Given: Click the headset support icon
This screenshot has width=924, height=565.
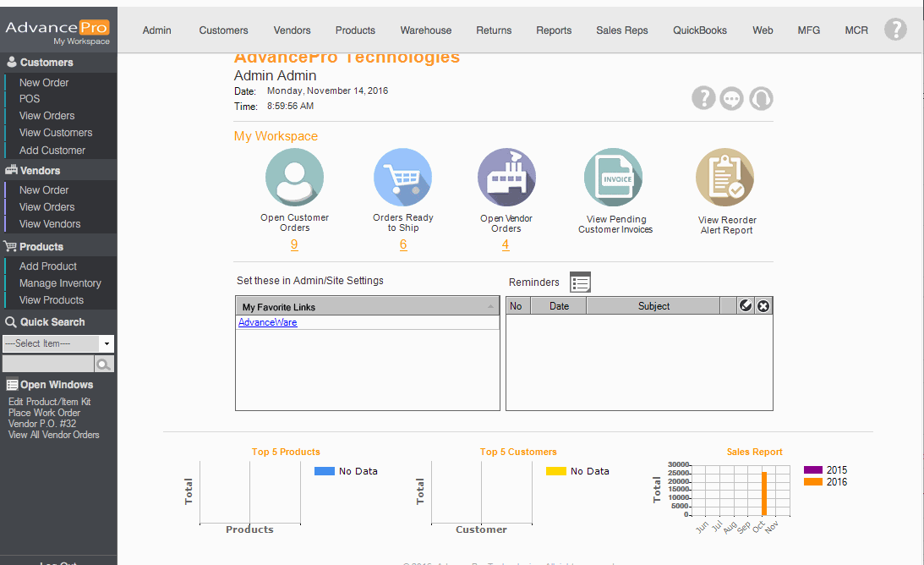Looking at the screenshot, I should coord(761,99).
